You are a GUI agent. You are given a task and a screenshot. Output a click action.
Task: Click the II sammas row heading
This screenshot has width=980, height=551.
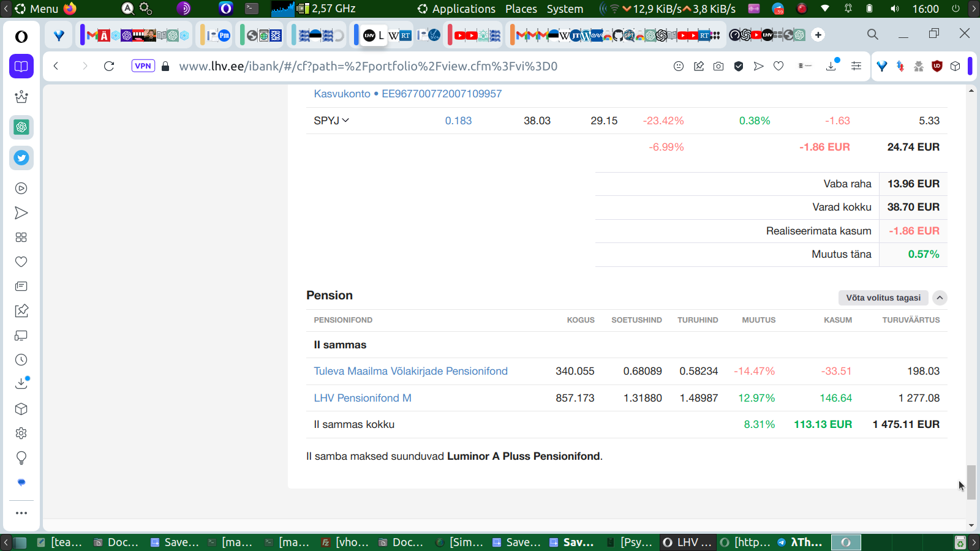(340, 345)
